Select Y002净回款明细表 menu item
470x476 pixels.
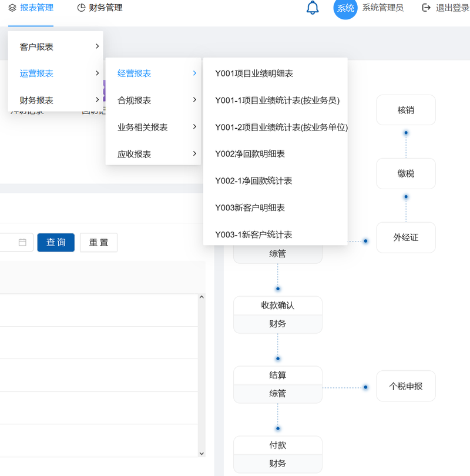(x=250, y=154)
